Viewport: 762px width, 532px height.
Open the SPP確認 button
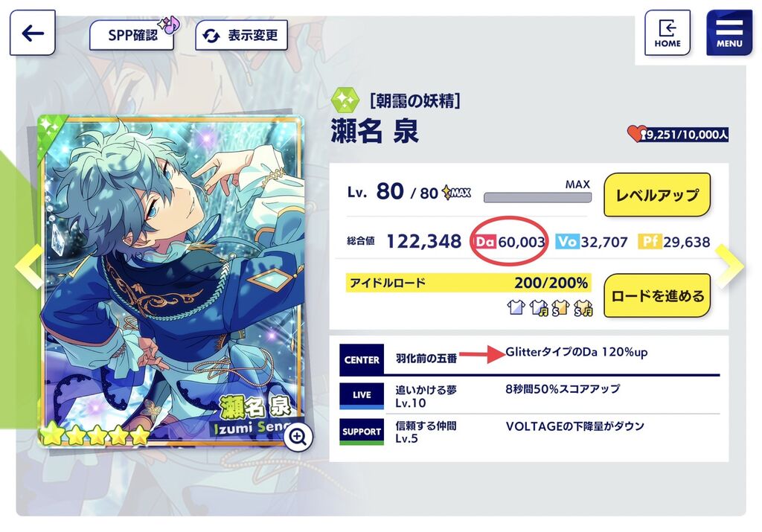pos(132,34)
